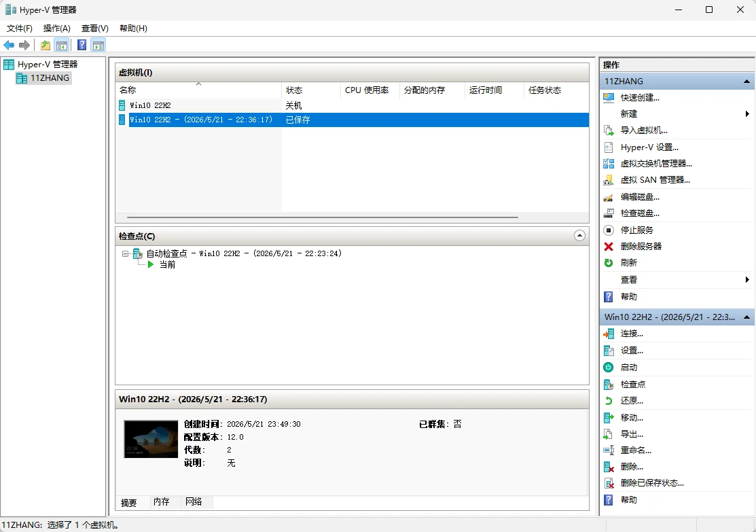Click the Up one level folder icon
Image resolution: width=756 pixels, height=532 pixels.
(46, 46)
